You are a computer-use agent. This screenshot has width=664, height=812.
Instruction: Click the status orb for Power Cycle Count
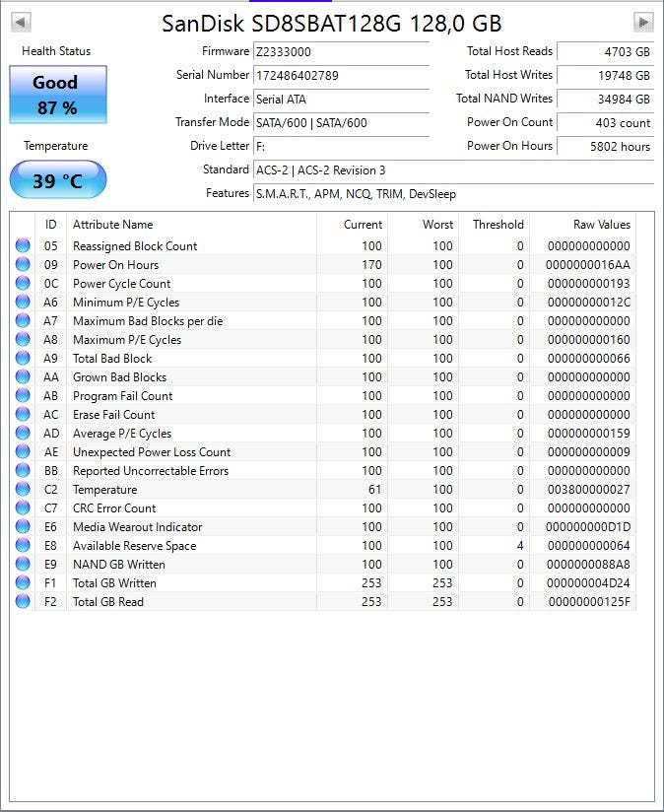pos(23,283)
